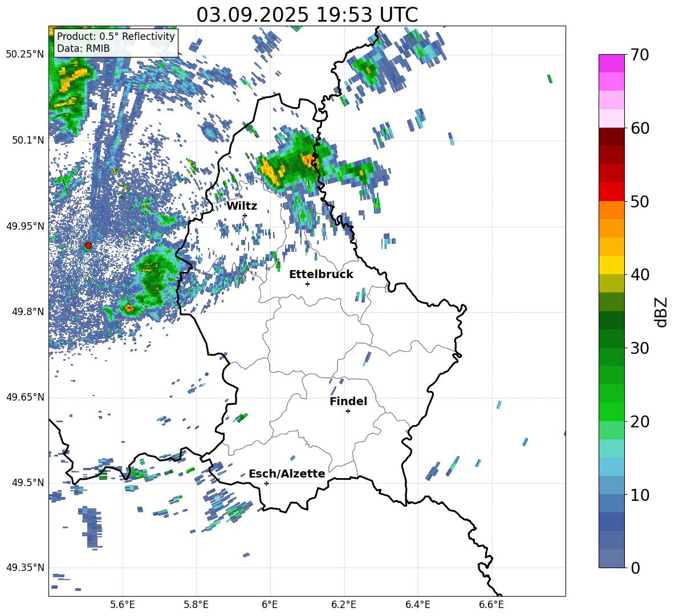Click the 6.2°E longitude label
The width and height of the screenshot is (675, 616).
[344, 605]
